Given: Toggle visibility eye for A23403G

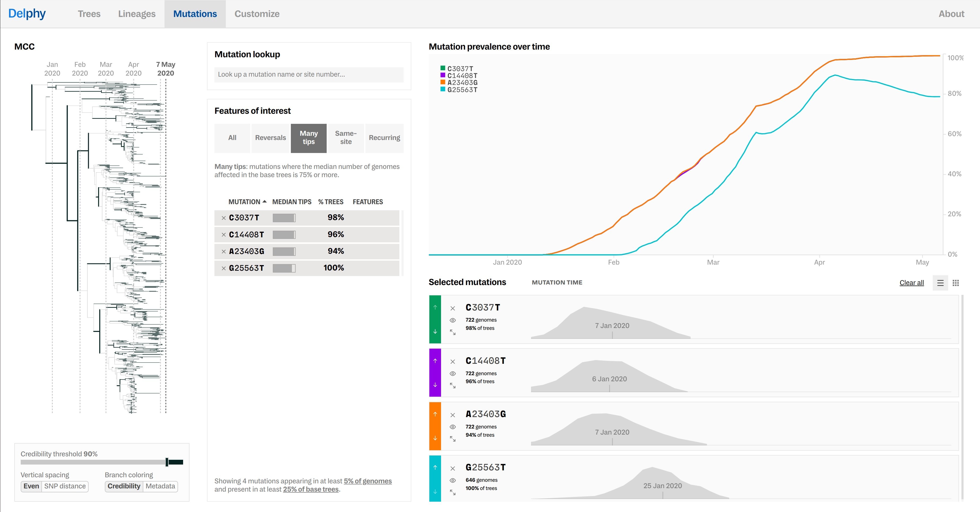Looking at the screenshot, I should [453, 427].
